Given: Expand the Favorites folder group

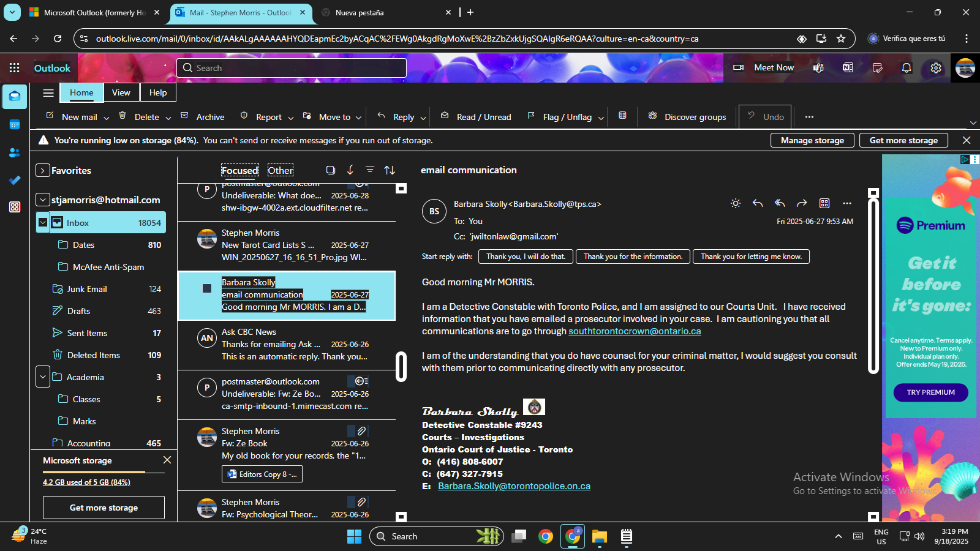Looking at the screenshot, I should 42,171.
